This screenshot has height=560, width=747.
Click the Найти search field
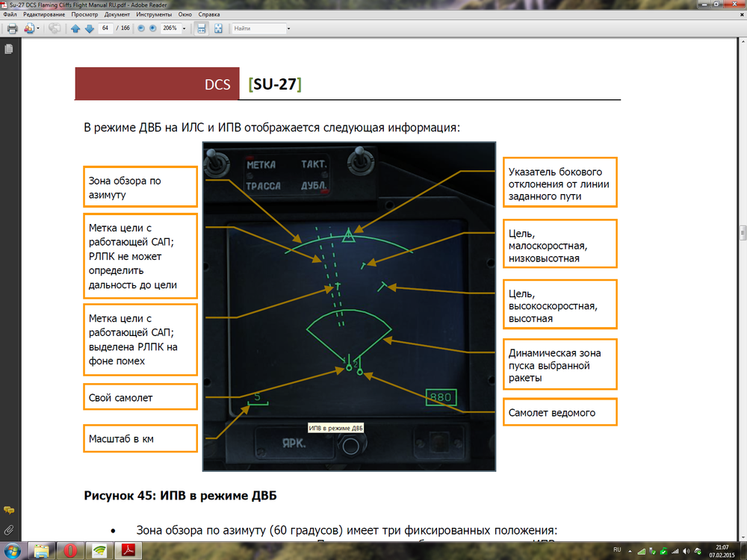pyautogui.click(x=258, y=28)
